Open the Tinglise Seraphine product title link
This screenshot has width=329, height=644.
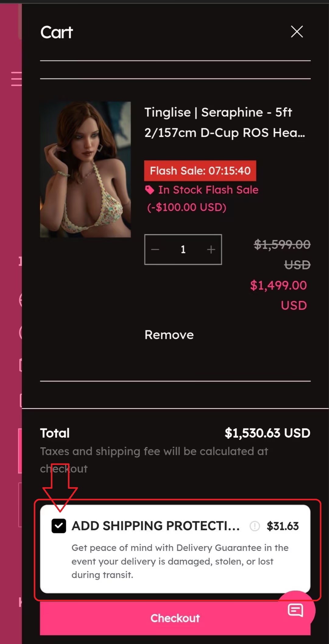point(225,122)
